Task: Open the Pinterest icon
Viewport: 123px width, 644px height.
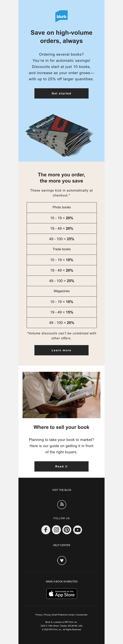Action: click(x=67, y=530)
